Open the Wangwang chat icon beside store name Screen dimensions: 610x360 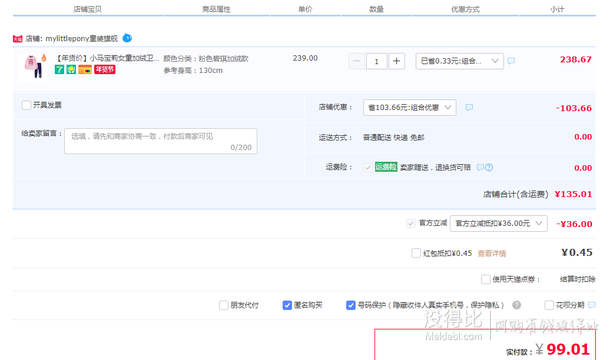point(127,38)
